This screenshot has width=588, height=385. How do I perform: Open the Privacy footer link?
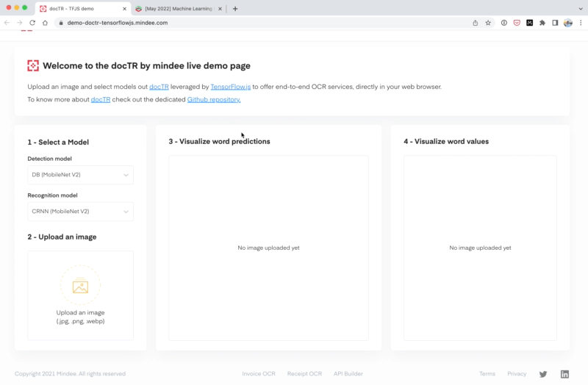pos(517,374)
